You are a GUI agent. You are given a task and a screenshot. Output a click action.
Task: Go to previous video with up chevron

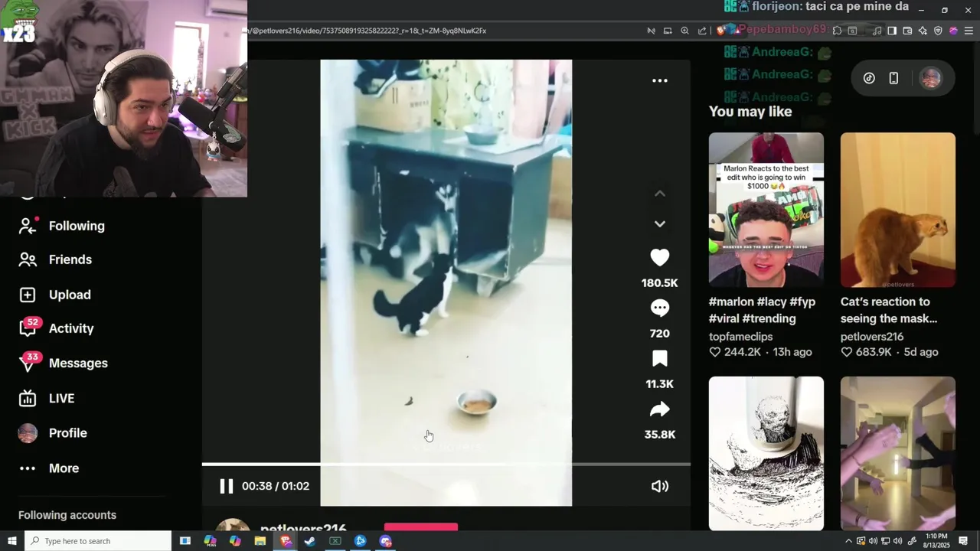[659, 194]
